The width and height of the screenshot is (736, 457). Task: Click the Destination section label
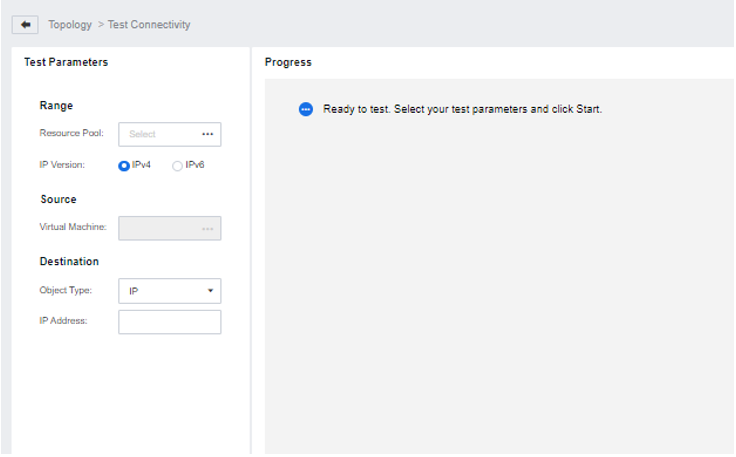click(69, 261)
